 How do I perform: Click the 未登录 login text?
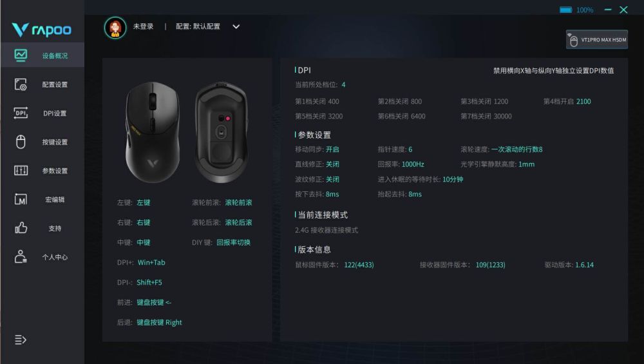143,26
